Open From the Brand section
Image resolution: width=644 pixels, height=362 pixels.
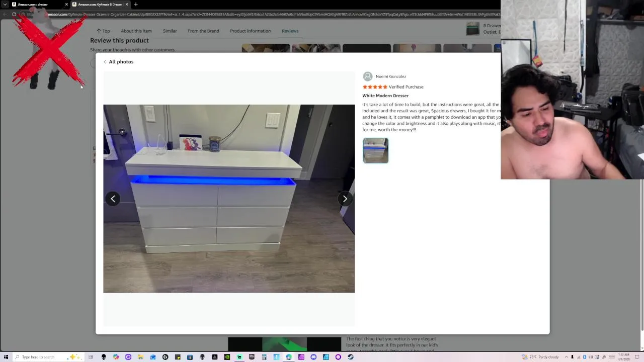(x=203, y=31)
